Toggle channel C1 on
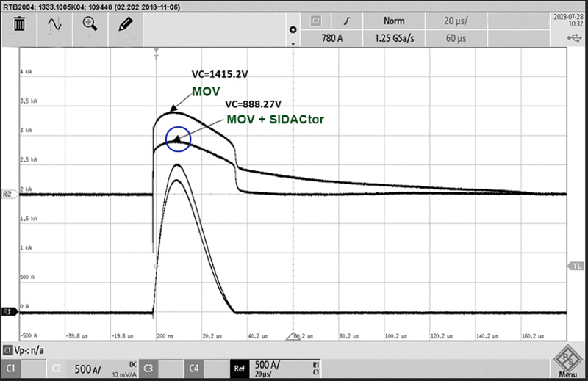The image size is (588, 381). click(x=12, y=367)
